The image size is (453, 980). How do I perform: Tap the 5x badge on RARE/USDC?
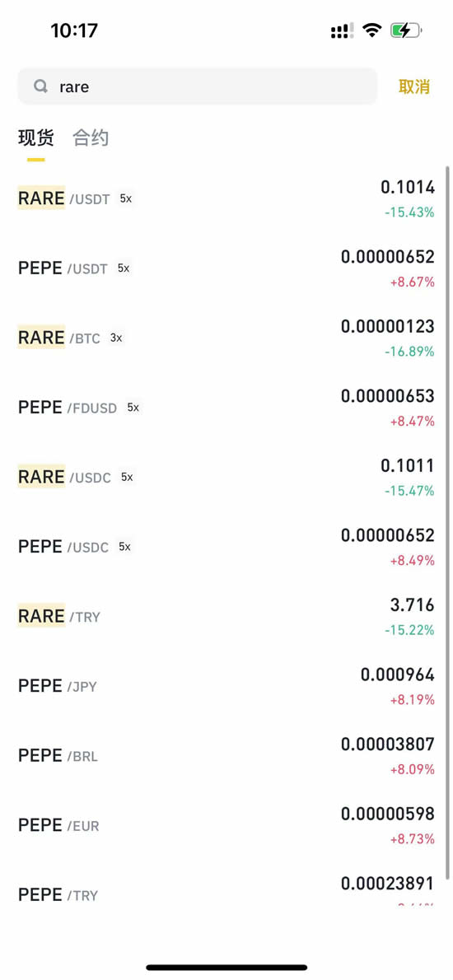(x=127, y=477)
